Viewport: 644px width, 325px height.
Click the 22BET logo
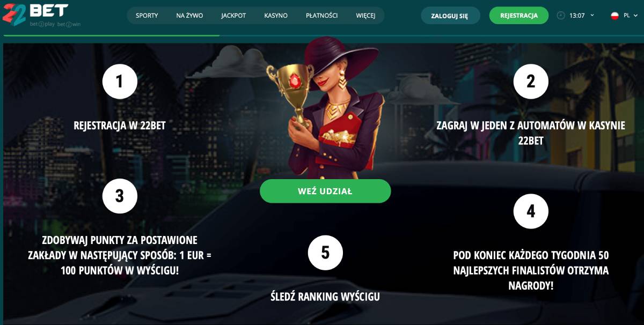35,15
